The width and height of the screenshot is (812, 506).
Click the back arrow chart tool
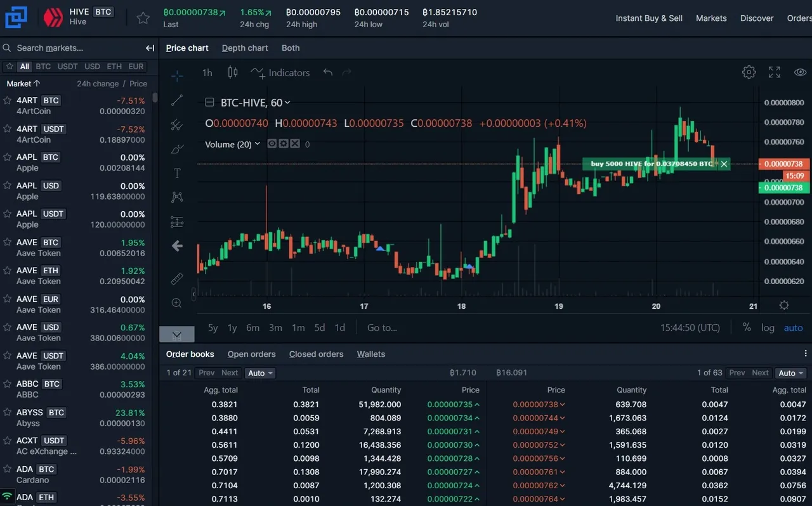pyautogui.click(x=177, y=246)
